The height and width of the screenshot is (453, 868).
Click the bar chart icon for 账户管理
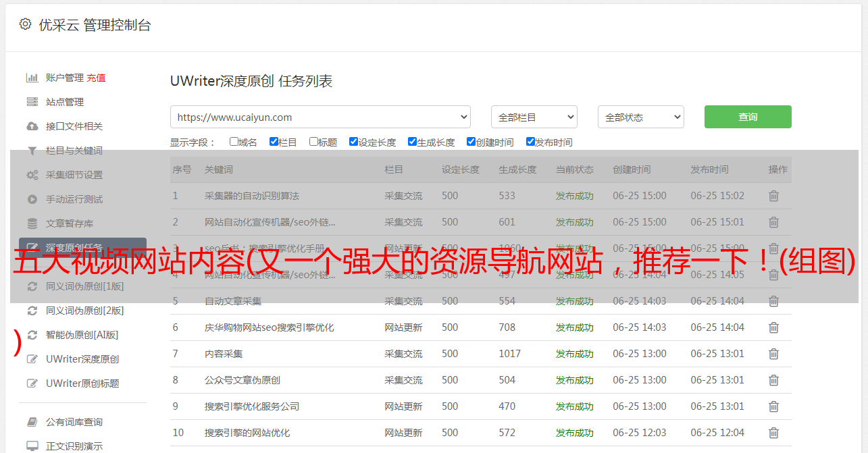click(x=32, y=78)
